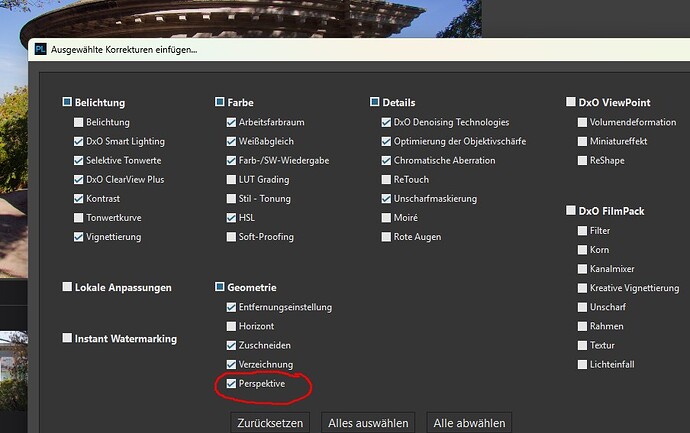The height and width of the screenshot is (433, 690).
Task: Enable ReShape checkbox
Action: tap(582, 160)
